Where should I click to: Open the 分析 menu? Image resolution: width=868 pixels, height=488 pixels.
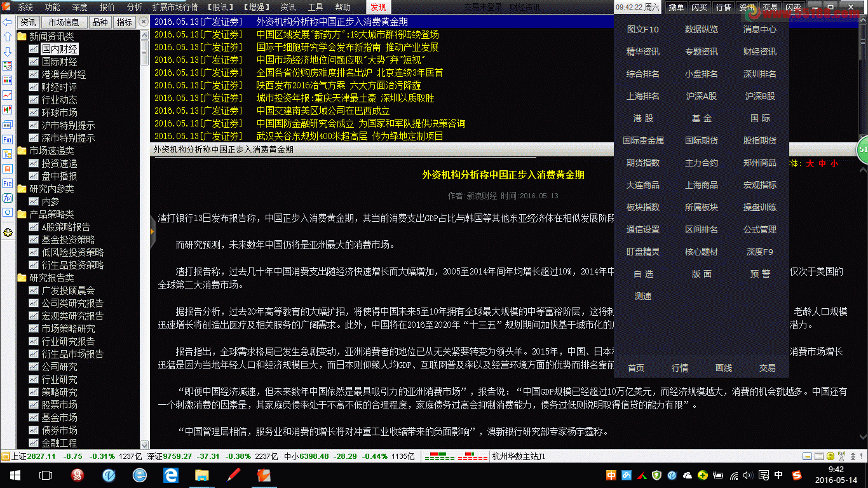(x=134, y=7)
